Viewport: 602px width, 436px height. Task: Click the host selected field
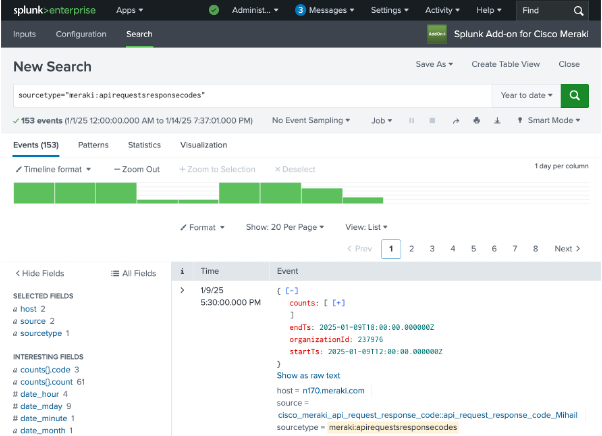pos(28,309)
